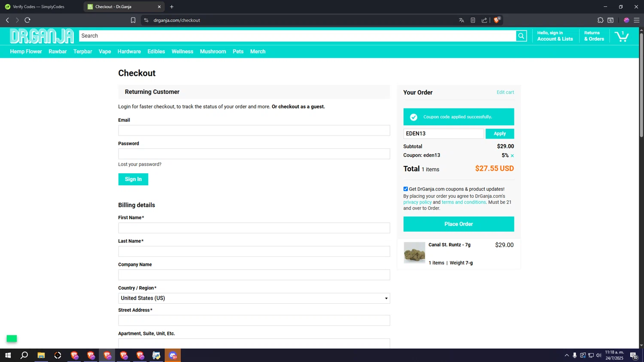Click the Place Order button
This screenshot has width=644, height=362.
pyautogui.click(x=459, y=224)
